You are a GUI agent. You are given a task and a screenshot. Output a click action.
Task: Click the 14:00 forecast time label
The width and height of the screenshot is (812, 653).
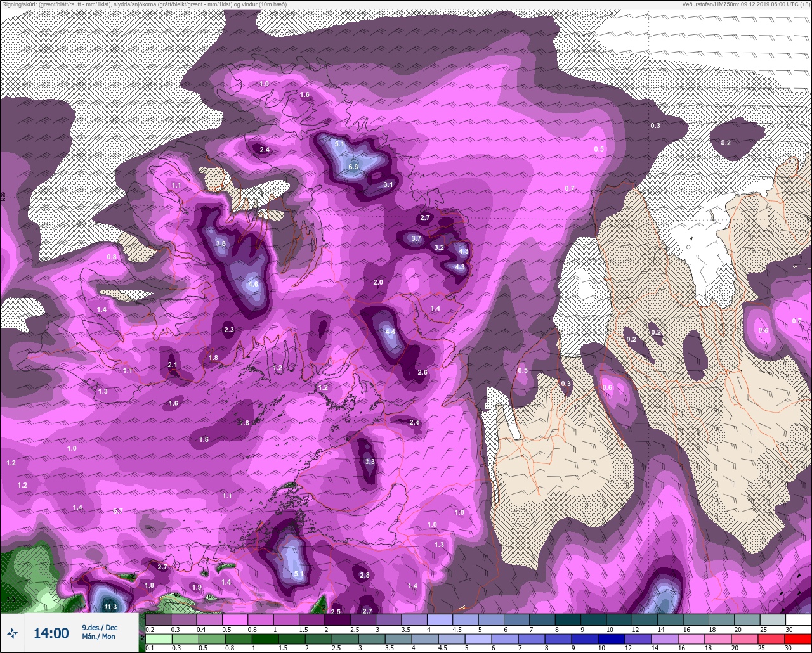[51, 633]
